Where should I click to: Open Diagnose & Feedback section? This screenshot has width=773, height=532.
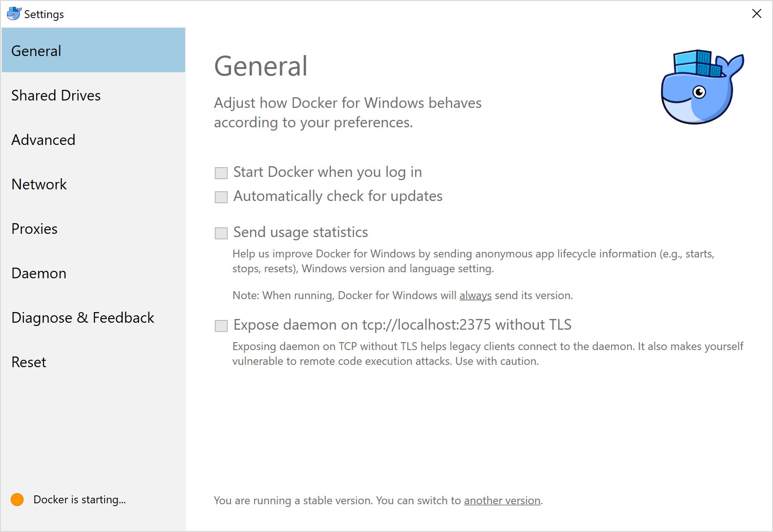pyautogui.click(x=94, y=317)
